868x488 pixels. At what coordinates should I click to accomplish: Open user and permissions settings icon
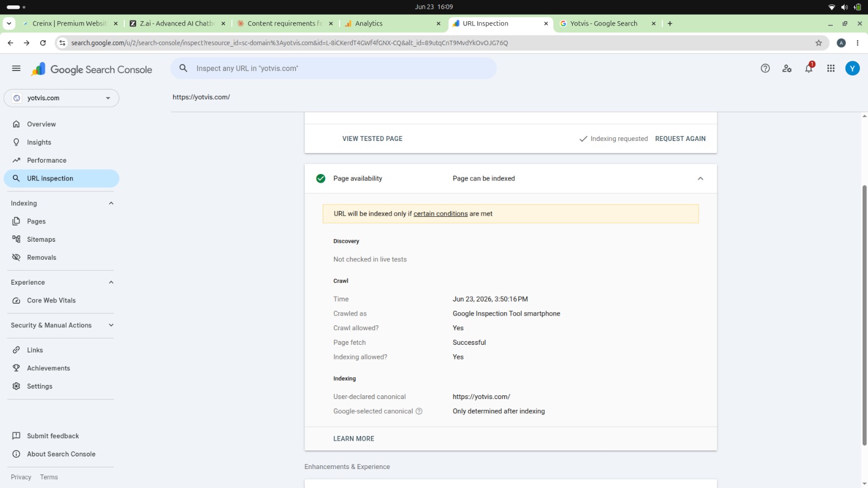click(x=787, y=68)
